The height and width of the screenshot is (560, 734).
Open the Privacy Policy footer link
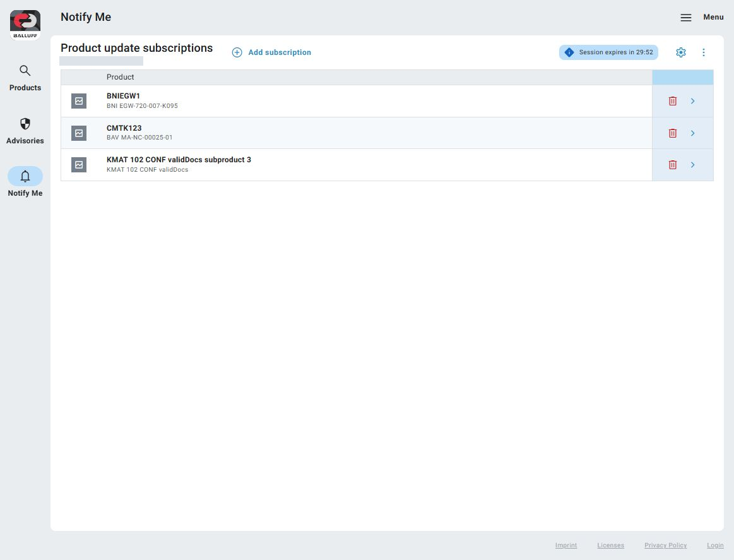click(x=665, y=545)
